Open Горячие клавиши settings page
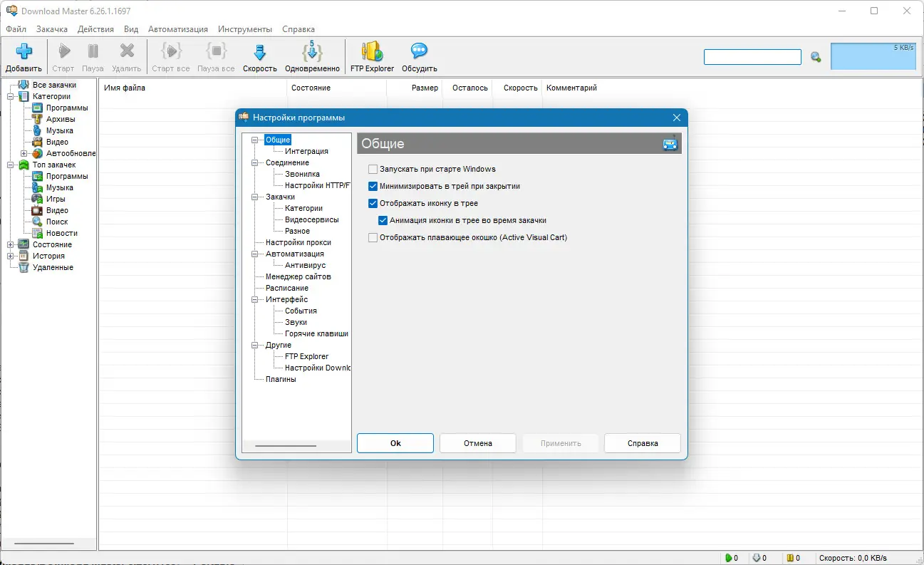The image size is (924, 565). tap(316, 333)
